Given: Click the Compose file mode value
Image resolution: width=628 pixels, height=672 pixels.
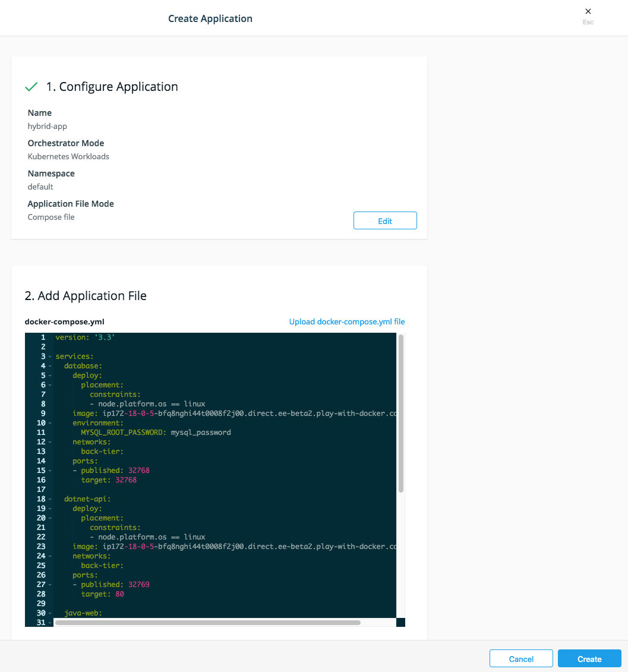Looking at the screenshot, I should (x=51, y=217).
